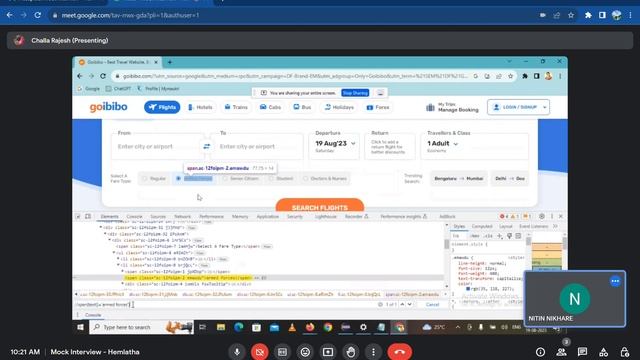Viewport: 640px width, 360px height.
Task: Click Windows taskbar search box in shared screen
Action: (141, 327)
